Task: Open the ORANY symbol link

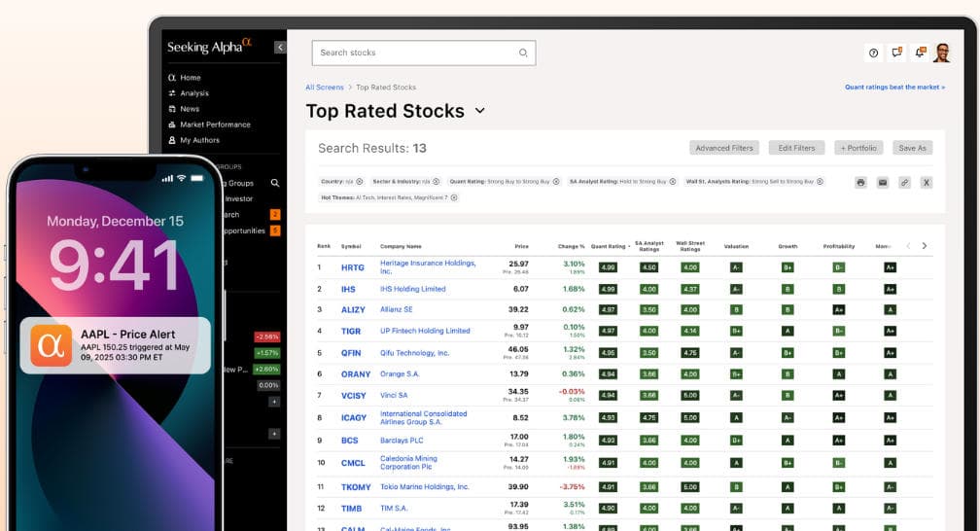Action: click(x=356, y=374)
